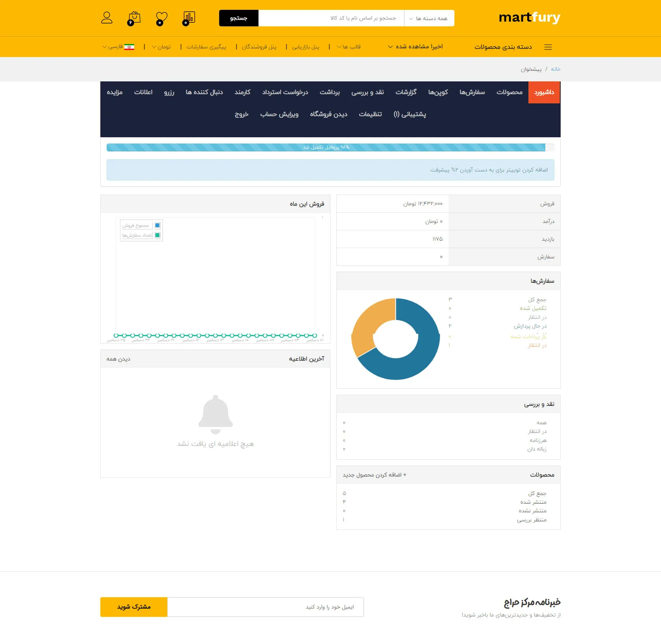The width and height of the screenshot is (661, 644).
Task: Focus the newsletter email input field
Action: point(265,607)
